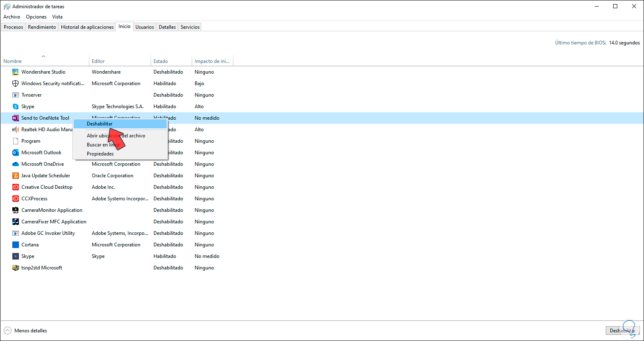Click the Microsoft OneDrive cloud icon
The height and width of the screenshot is (341, 644).
coord(16,164)
